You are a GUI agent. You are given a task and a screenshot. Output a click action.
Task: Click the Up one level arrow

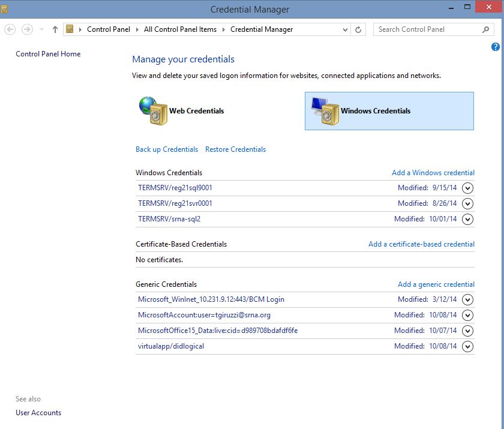click(55, 29)
